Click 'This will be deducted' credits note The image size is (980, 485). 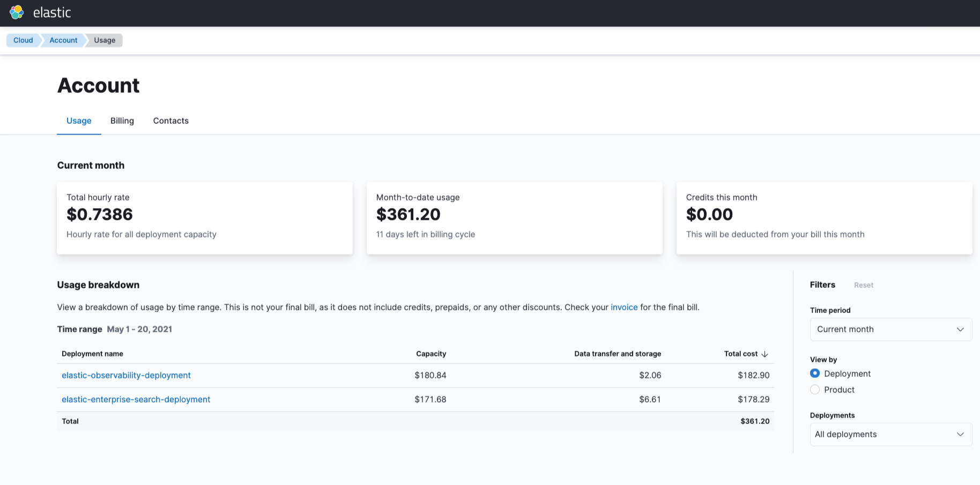[775, 234]
